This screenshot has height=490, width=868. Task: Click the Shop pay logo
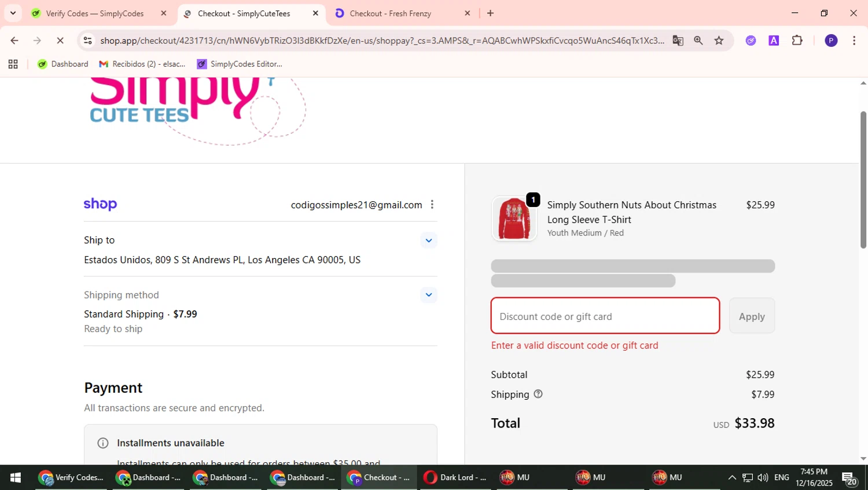(100, 204)
